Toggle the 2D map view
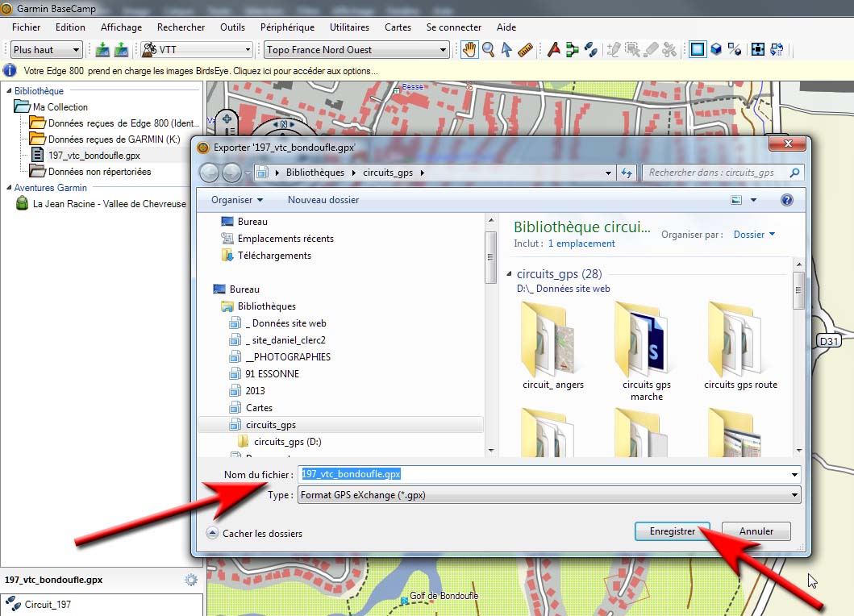This screenshot has height=616, width=854. pyautogui.click(x=697, y=49)
